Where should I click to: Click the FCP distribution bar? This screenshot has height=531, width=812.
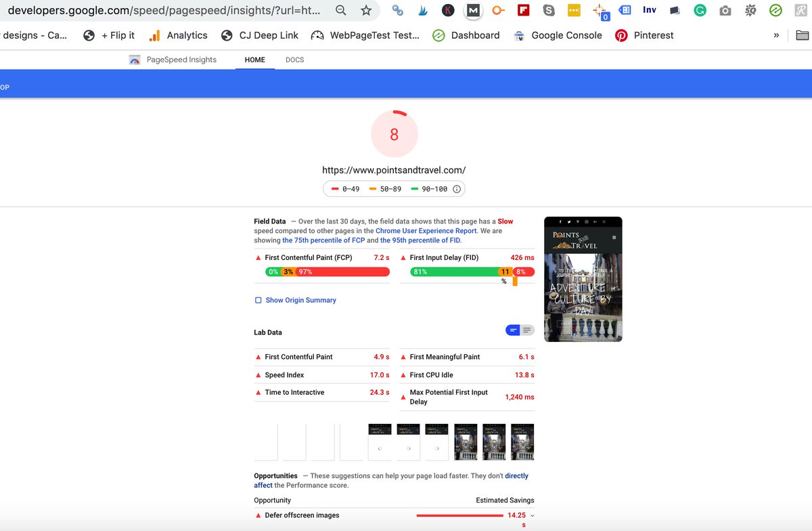pos(328,272)
